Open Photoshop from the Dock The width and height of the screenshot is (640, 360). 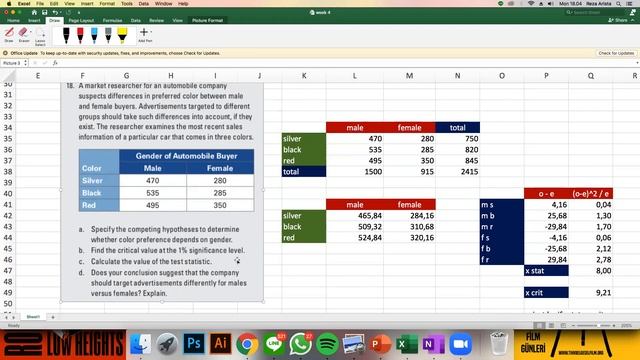click(193, 344)
